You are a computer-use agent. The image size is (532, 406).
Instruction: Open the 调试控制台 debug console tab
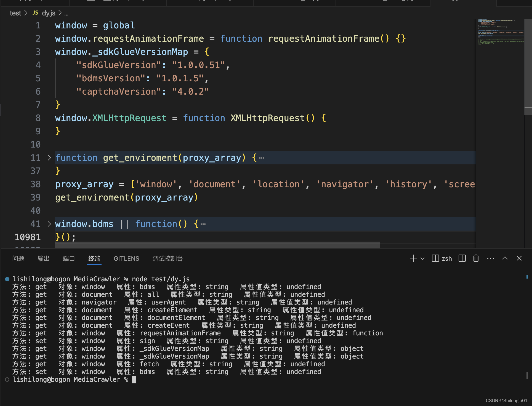pos(168,258)
